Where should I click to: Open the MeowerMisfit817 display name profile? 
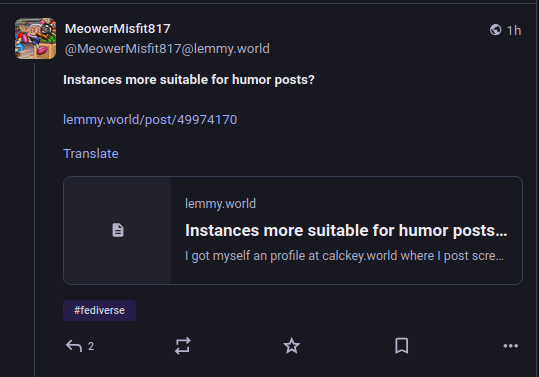118,29
